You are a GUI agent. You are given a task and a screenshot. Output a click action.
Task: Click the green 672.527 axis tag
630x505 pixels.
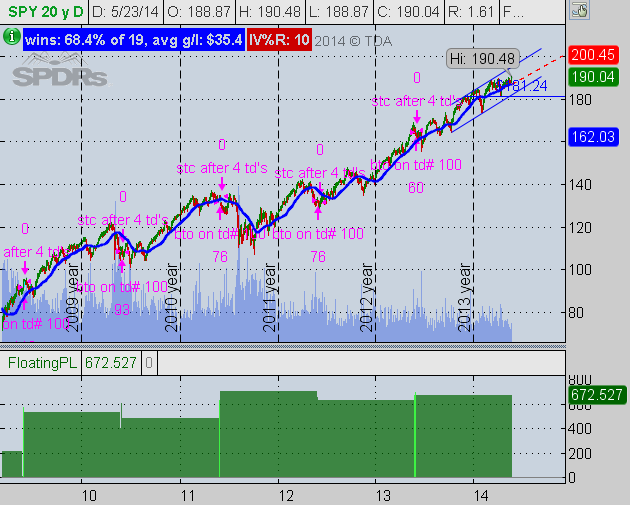(x=596, y=395)
